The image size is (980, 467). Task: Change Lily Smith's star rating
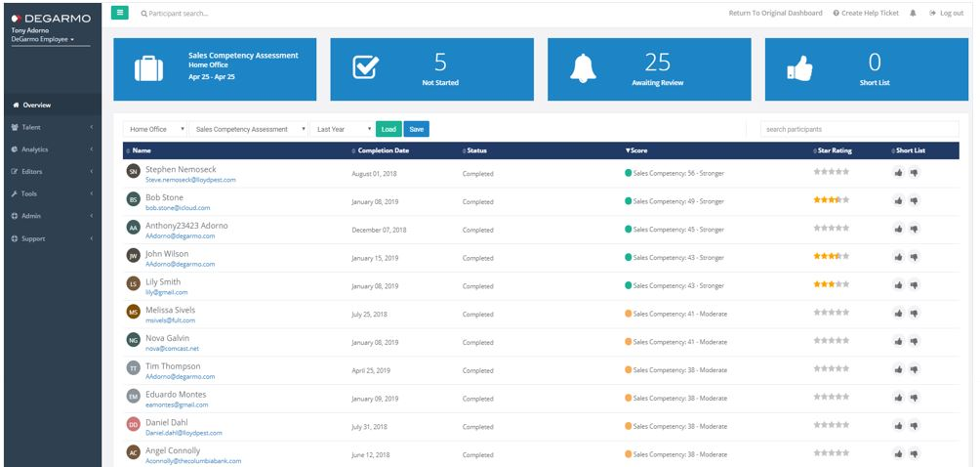[x=832, y=284]
